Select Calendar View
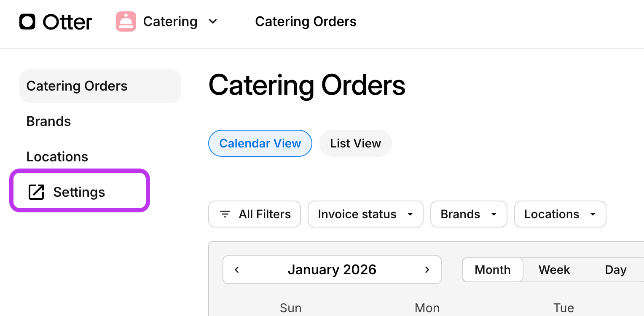The height and width of the screenshot is (316, 644). pos(260,143)
